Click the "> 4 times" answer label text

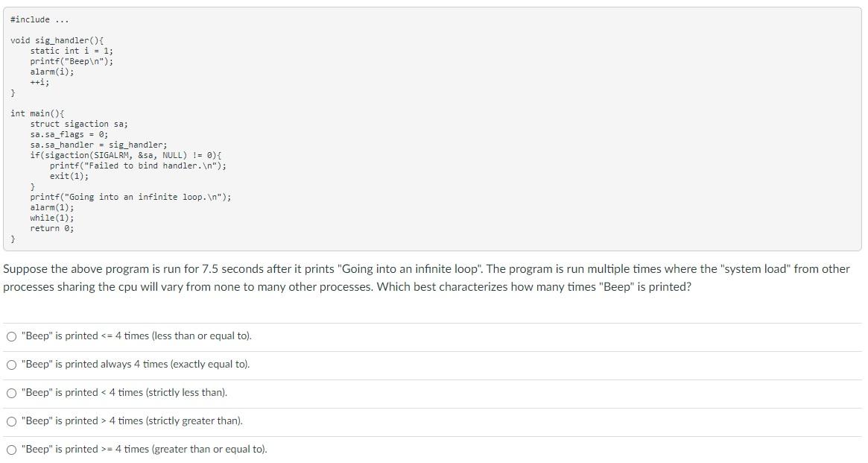(133, 421)
